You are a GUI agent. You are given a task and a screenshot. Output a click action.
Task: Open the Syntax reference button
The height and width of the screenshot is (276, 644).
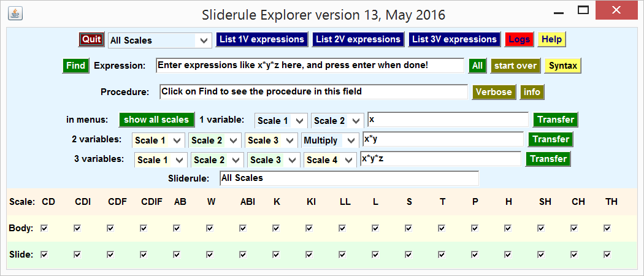562,66
